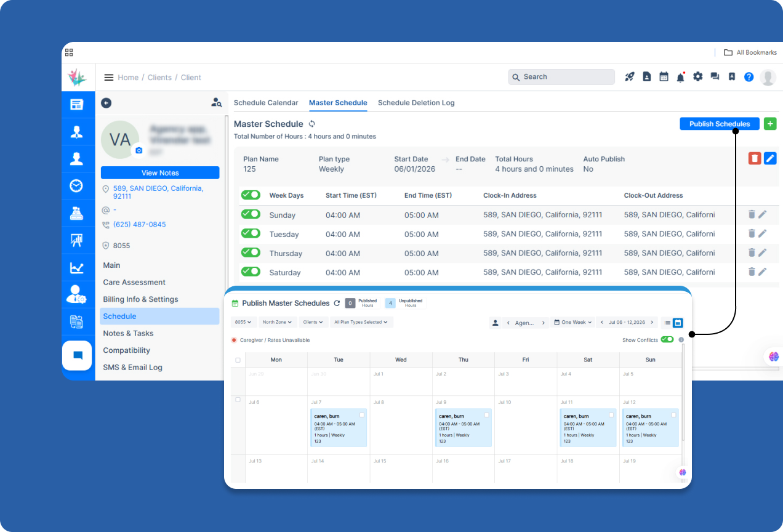Delete the Sunday schedule row trash icon
The image size is (783, 532).
click(x=752, y=214)
